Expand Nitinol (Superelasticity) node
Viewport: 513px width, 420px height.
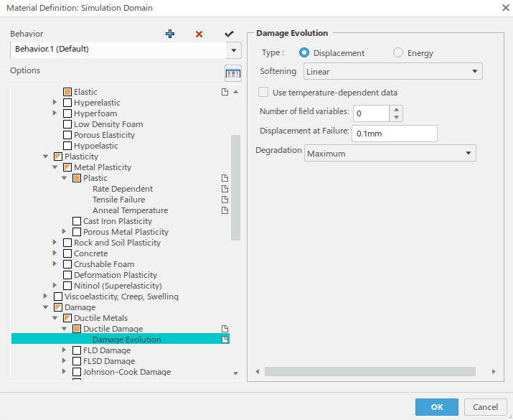click(55, 286)
